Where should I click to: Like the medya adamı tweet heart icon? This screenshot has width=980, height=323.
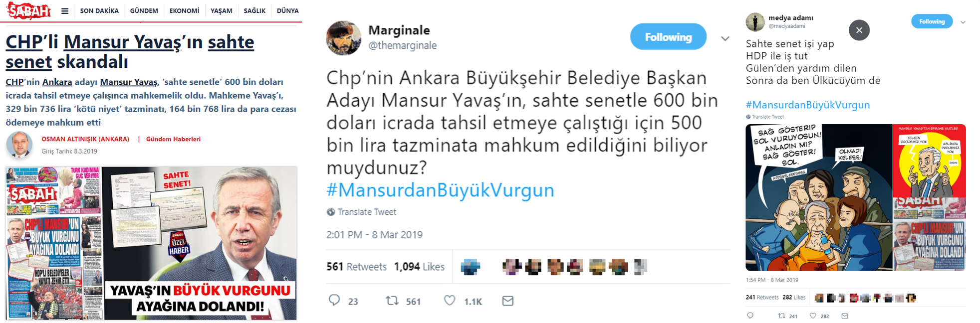pyautogui.click(x=813, y=316)
